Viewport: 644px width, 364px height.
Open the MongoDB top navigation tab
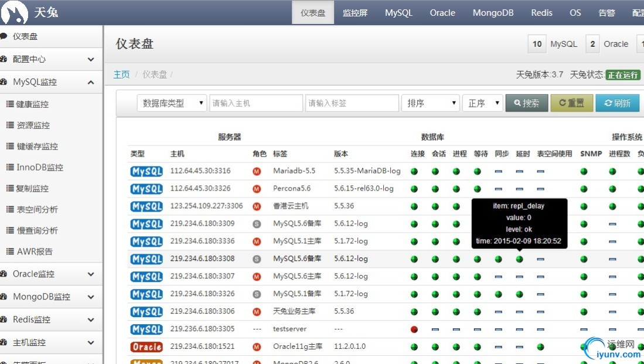tap(493, 12)
